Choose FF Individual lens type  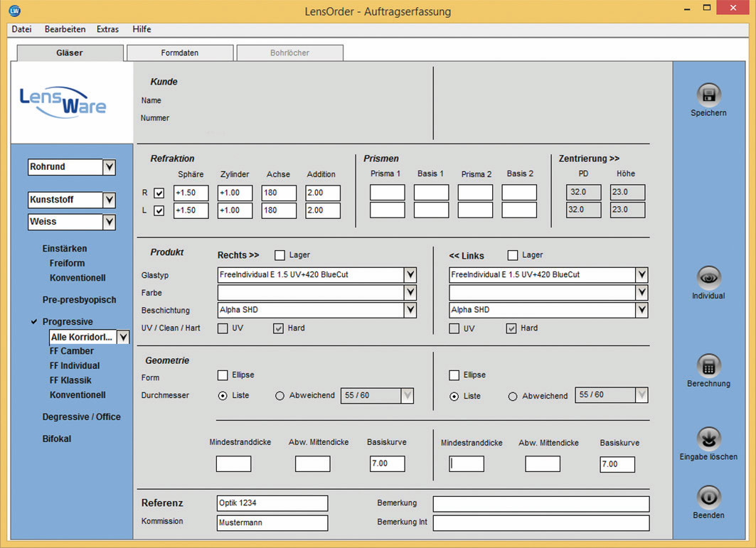click(x=74, y=366)
